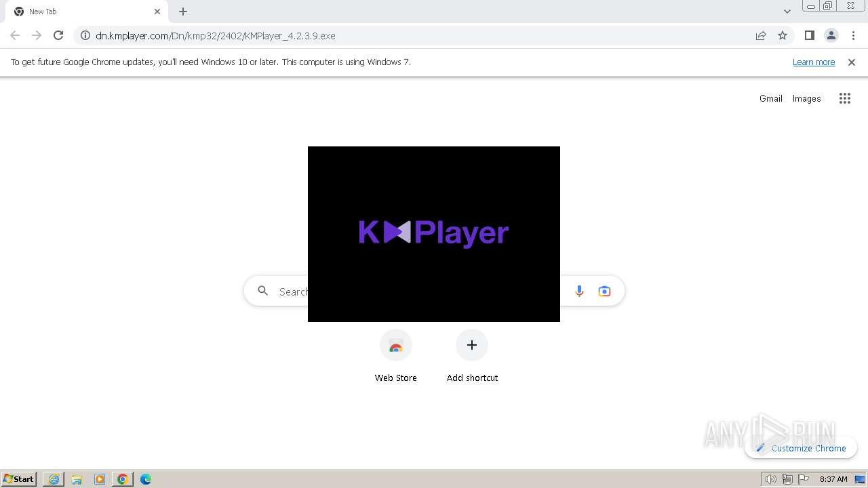
Task: Open the Google apps grid
Action: click(x=844, y=98)
